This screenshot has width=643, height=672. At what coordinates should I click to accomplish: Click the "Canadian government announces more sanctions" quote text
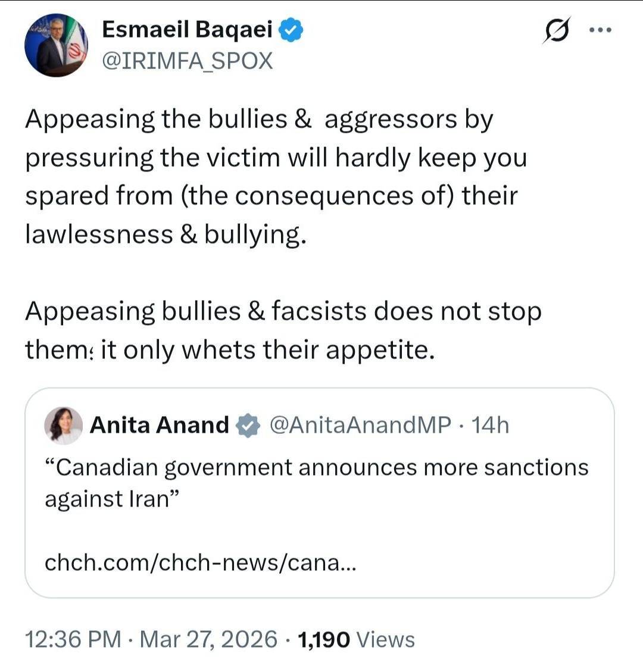pos(316,467)
